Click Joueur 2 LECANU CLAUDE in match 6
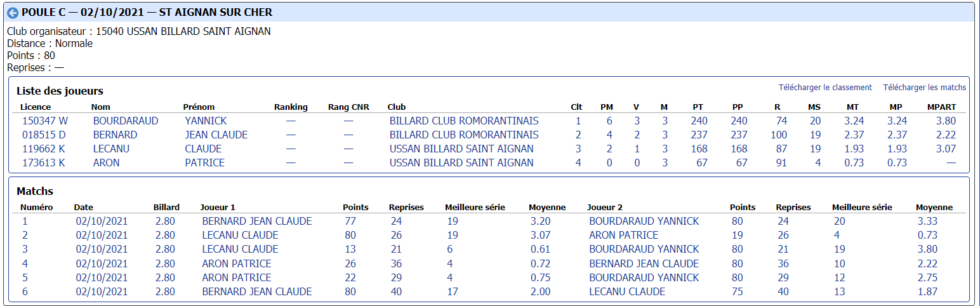This screenshot has width=980, height=306. pos(627,291)
